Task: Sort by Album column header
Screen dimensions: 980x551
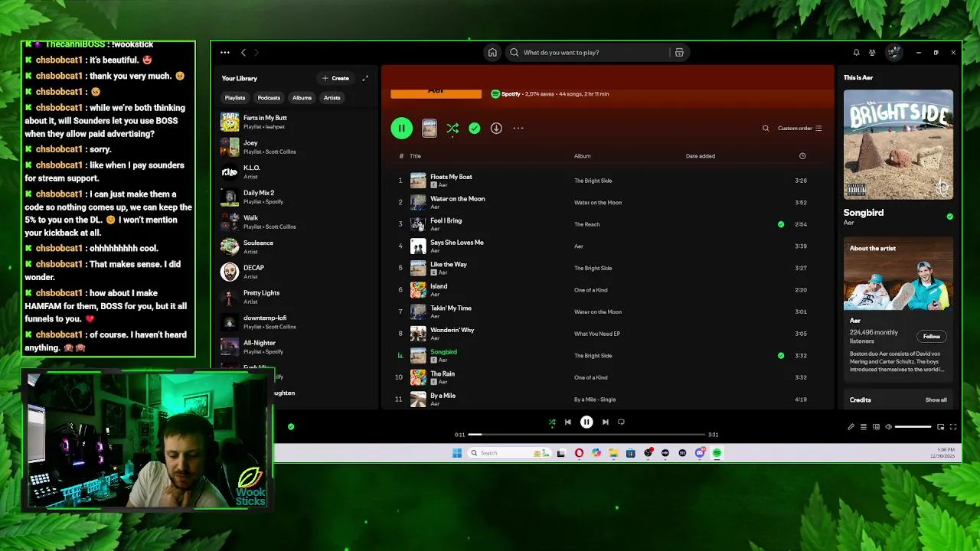Action: point(583,156)
